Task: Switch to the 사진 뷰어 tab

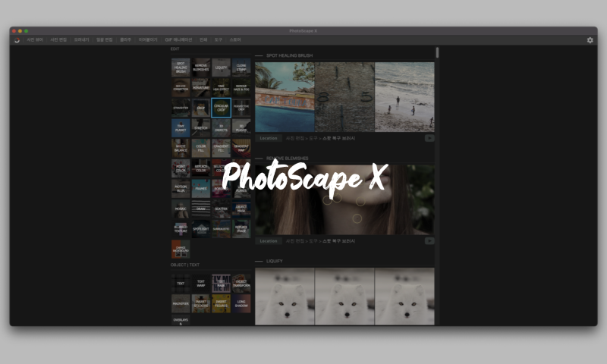Action: pyautogui.click(x=35, y=40)
